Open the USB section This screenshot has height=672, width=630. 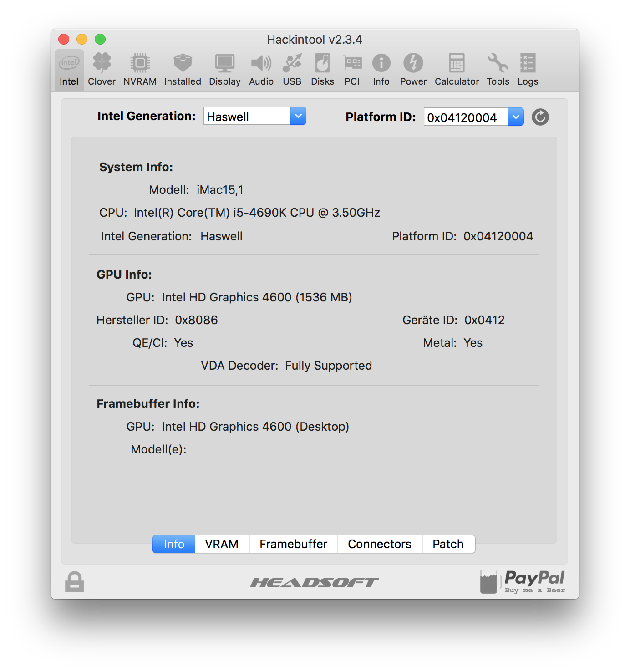292,70
